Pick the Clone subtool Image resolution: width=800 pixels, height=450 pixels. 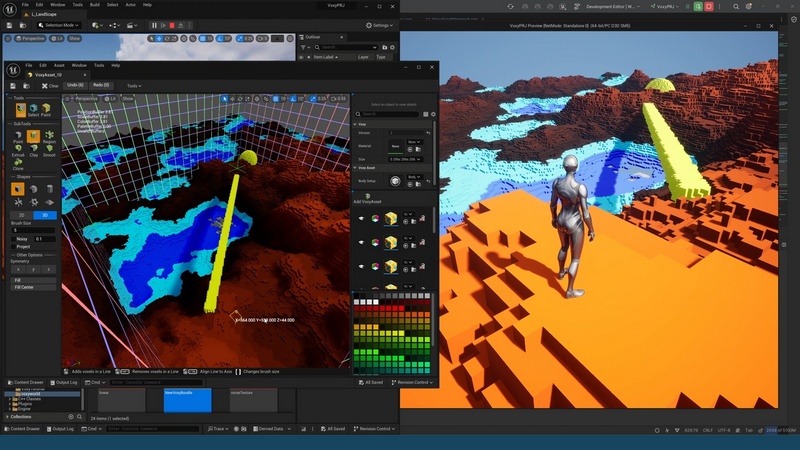pos(19,165)
